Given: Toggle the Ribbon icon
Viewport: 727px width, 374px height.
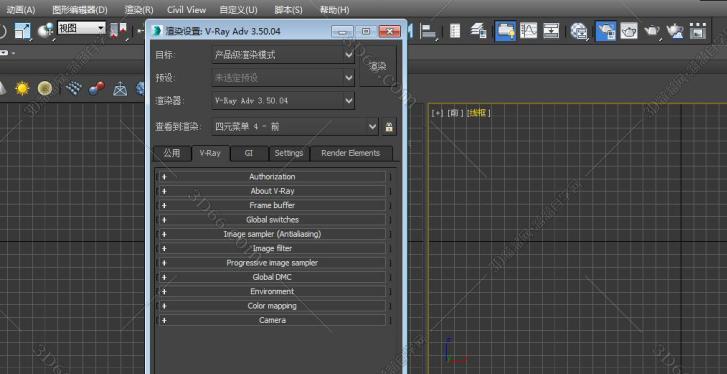Looking at the screenshot, I should tap(505, 31).
